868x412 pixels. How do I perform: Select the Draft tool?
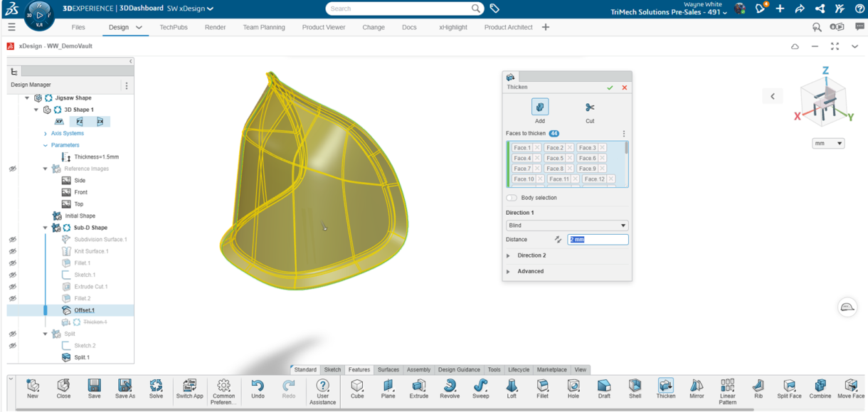(604, 389)
